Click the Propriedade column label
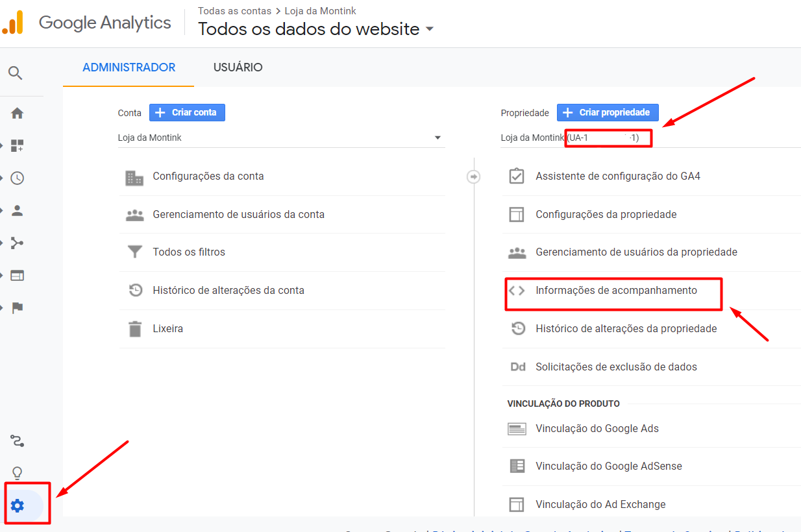The image size is (801, 532). pos(524,113)
